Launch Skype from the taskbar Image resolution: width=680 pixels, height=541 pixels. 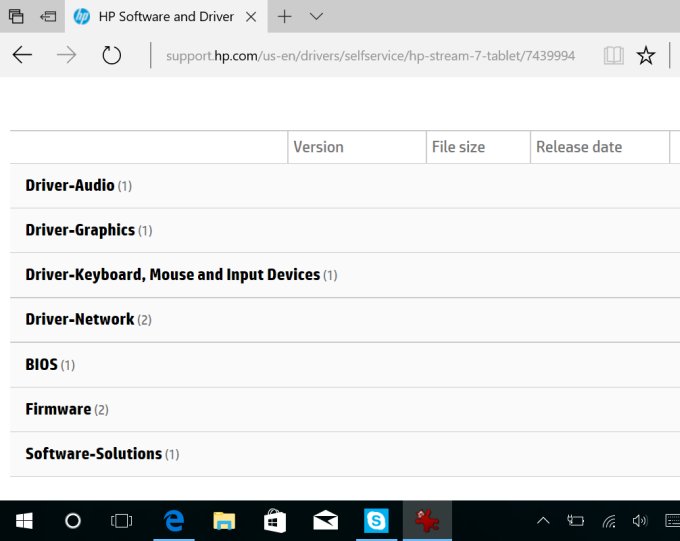tap(376, 521)
